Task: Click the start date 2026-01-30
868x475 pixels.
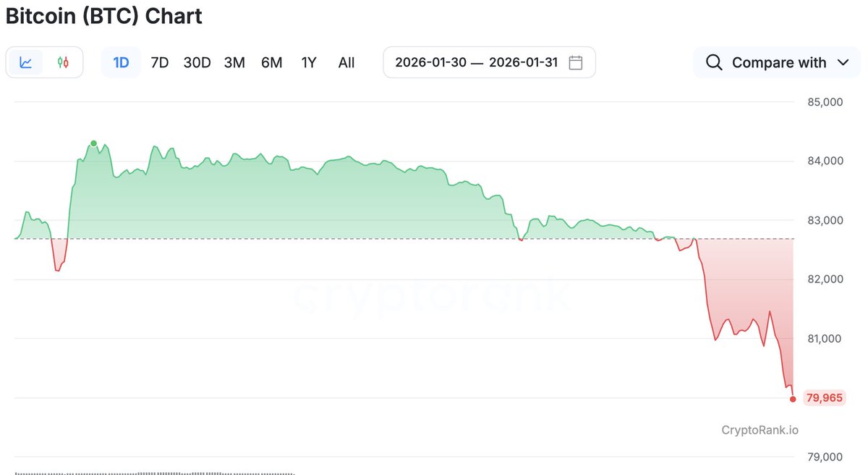Action: (430, 62)
